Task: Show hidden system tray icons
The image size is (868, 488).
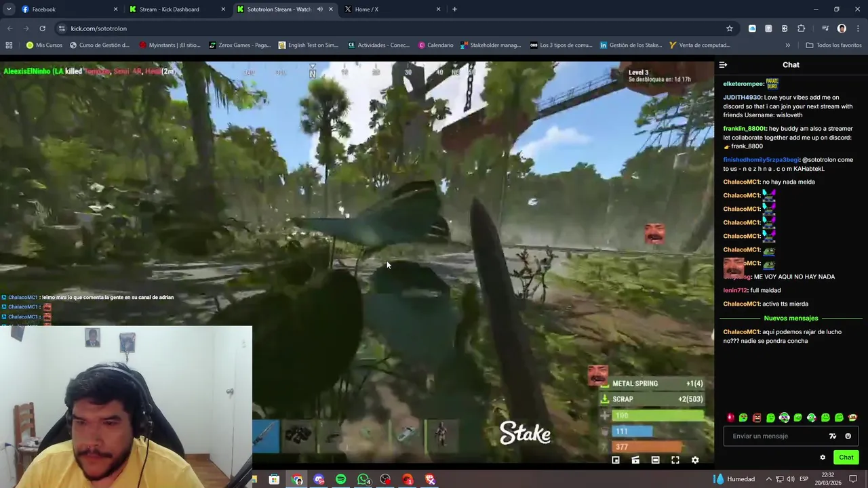Action: click(768, 479)
